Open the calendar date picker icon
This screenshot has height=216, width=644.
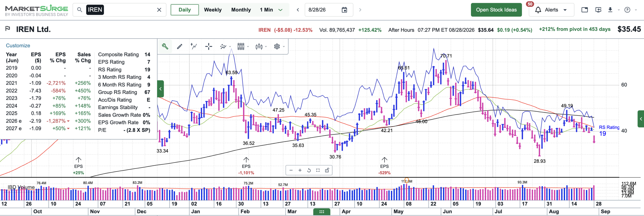[344, 10]
